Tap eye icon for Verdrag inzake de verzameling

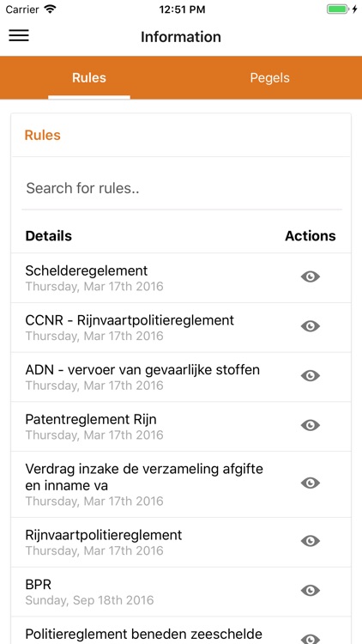[311, 483]
